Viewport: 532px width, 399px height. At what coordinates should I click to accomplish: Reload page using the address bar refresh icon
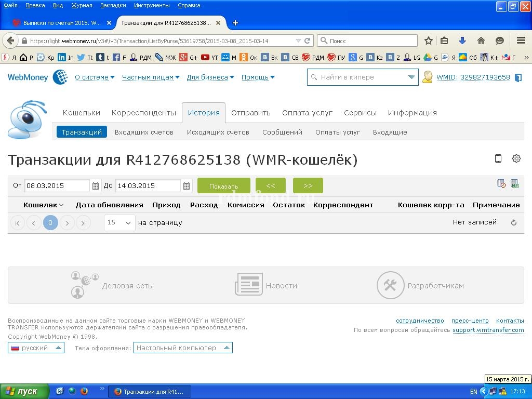point(308,41)
